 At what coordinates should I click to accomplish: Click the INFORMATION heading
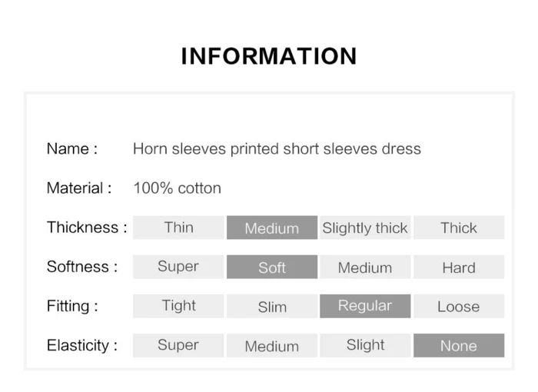(x=269, y=56)
